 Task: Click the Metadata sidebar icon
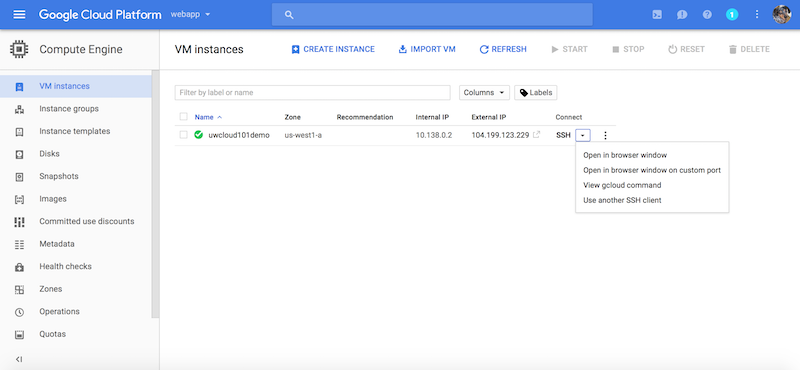(x=19, y=244)
